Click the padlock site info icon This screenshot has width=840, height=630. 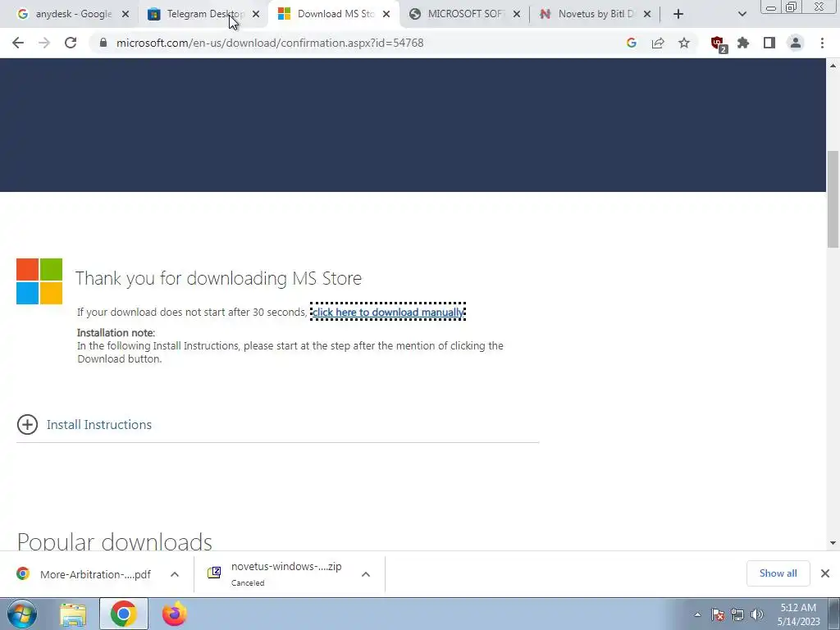pyautogui.click(x=103, y=43)
